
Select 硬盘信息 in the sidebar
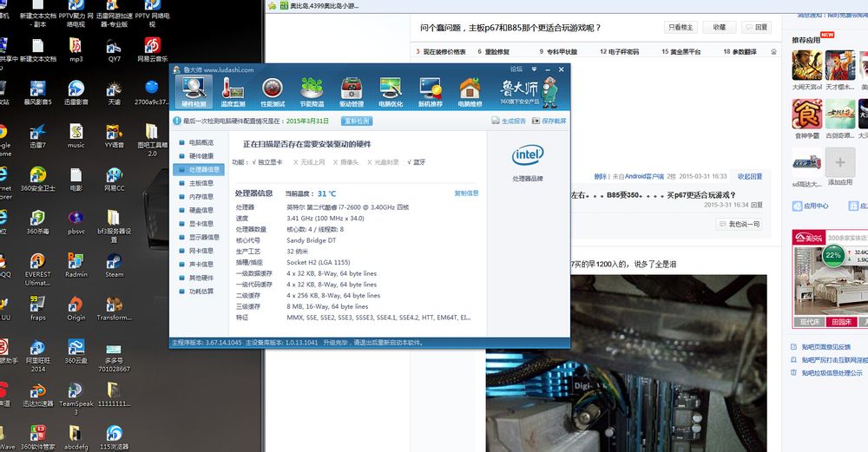pyautogui.click(x=201, y=210)
